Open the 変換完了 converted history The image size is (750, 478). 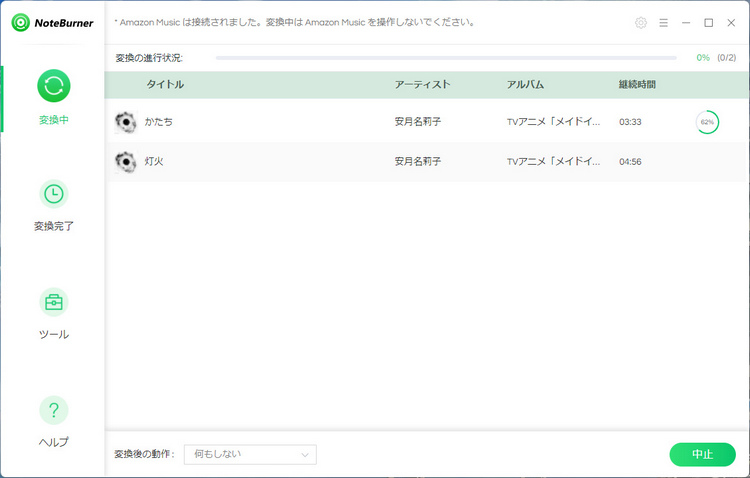(x=54, y=206)
